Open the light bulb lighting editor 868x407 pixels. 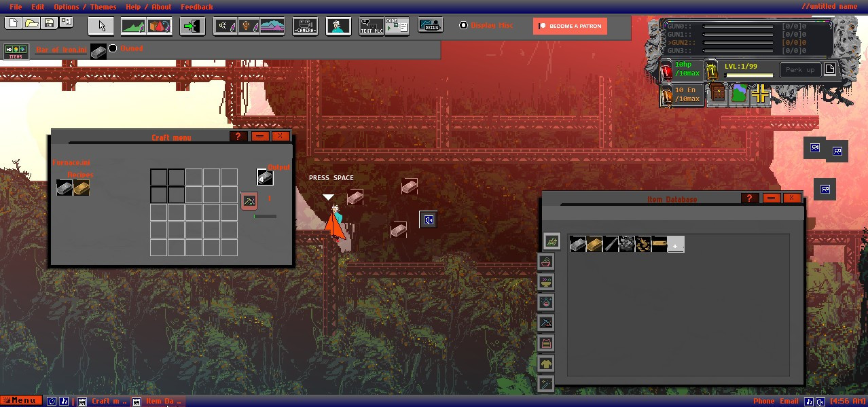tap(249, 26)
